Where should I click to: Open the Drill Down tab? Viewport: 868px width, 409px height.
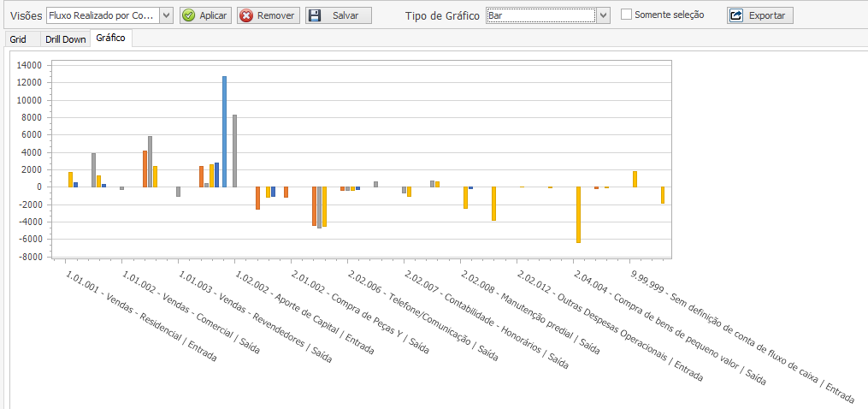(x=66, y=39)
